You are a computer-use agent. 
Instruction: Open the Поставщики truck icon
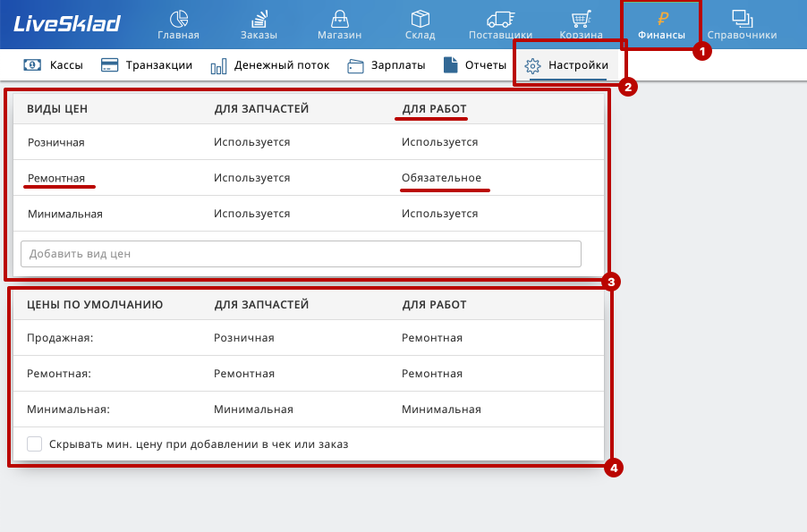tap(501, 19)
